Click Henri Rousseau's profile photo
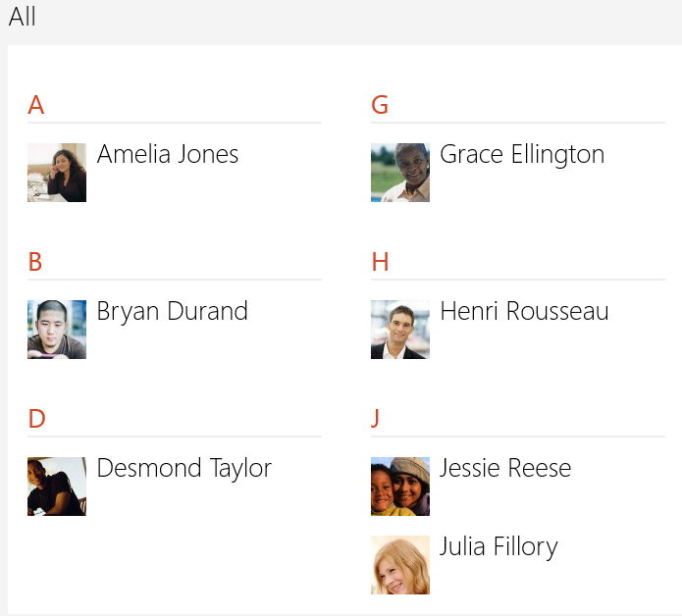The width and height of the screenshot is (682, 616). point(400,330)
